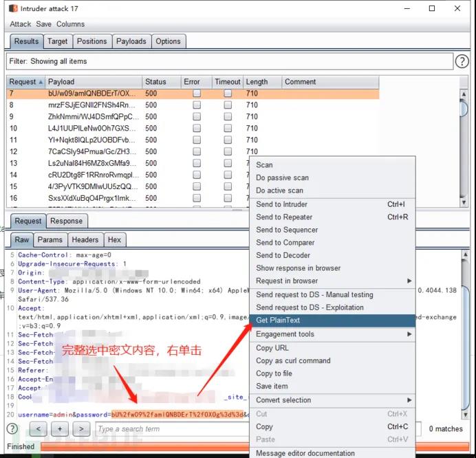Select Copy URL
Image resolution: width=476 pixels, height=458 pixels.
(332, 348)
